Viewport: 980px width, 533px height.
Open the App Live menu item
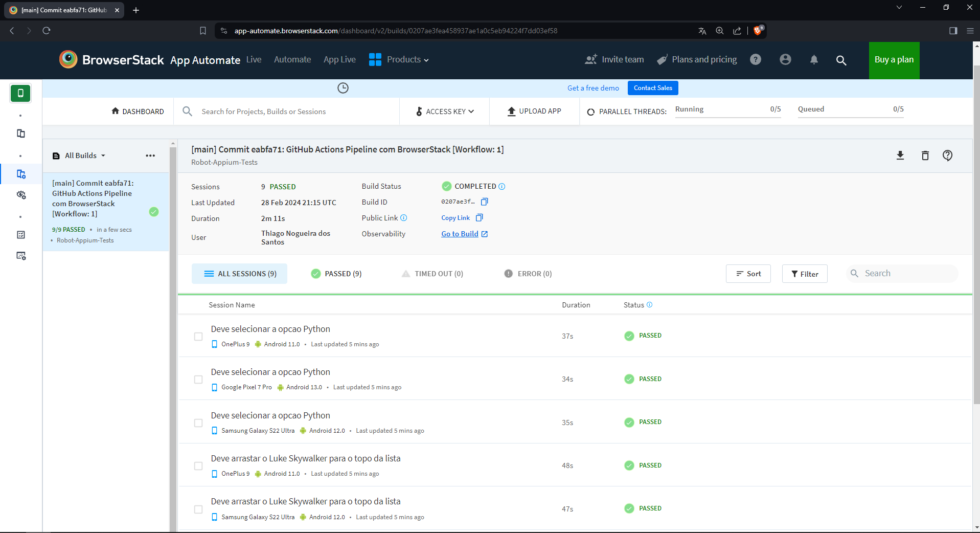click(339, 59)
